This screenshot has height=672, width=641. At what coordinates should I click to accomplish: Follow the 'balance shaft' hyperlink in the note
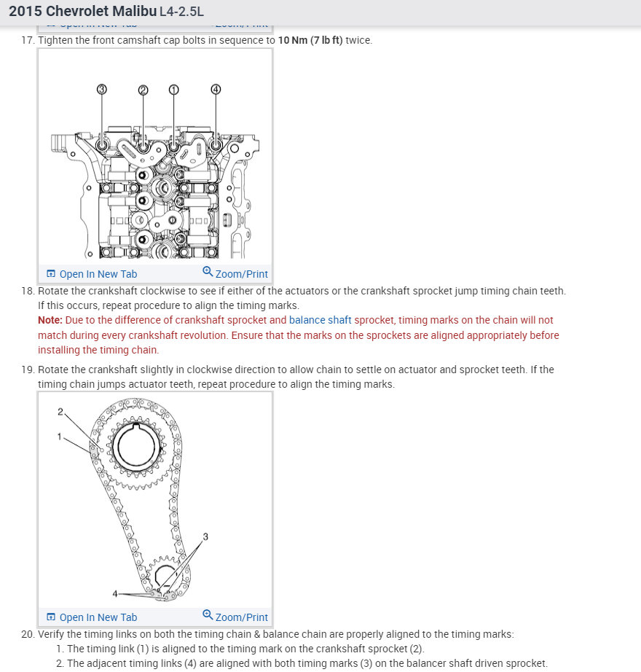coord(320,320)
